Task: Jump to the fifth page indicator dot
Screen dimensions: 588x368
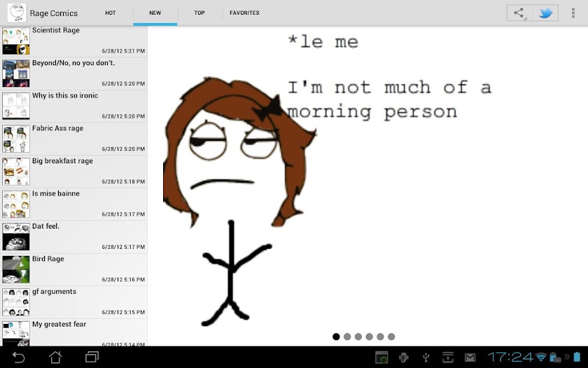Action: [x=380, y=336]
